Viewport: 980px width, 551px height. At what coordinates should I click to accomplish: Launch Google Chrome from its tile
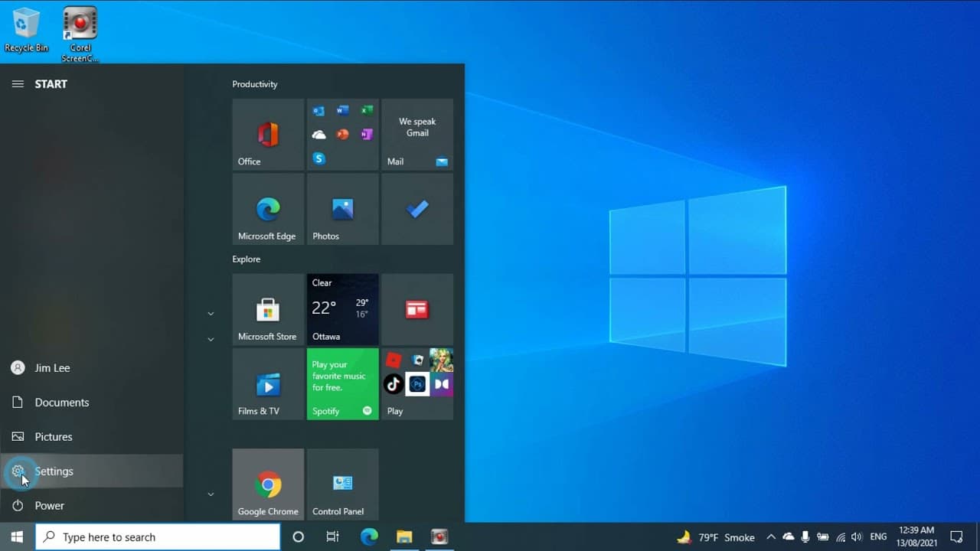[268, 484]
